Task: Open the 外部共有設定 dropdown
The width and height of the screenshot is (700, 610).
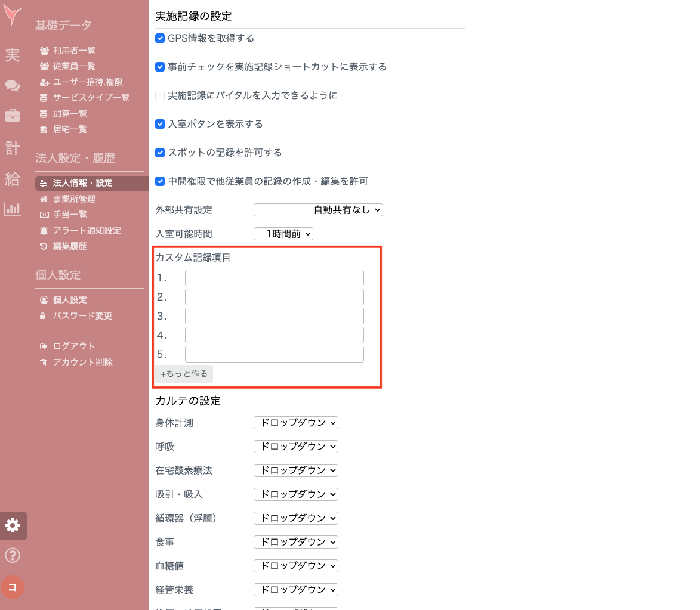Action: [318, 209]
